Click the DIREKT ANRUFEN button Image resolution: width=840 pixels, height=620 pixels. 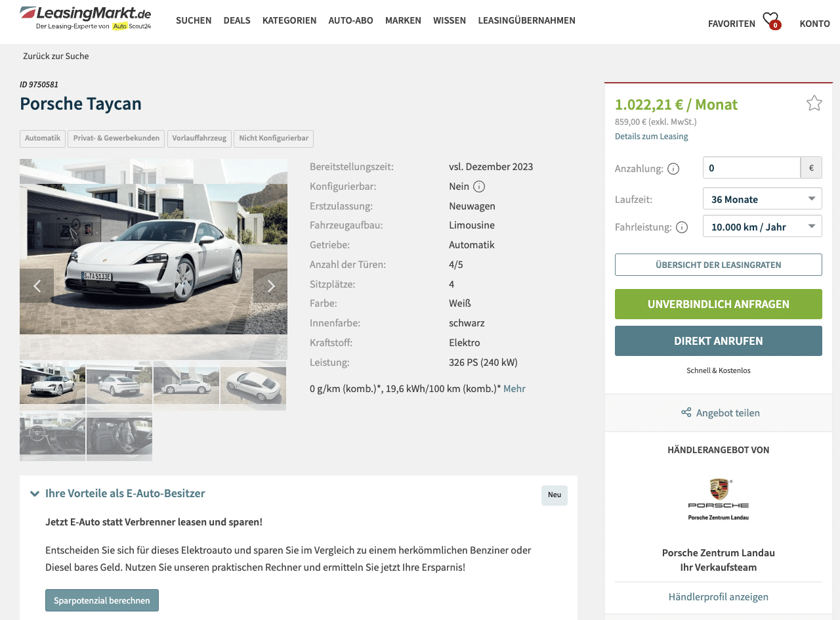[x=719, y=341]
